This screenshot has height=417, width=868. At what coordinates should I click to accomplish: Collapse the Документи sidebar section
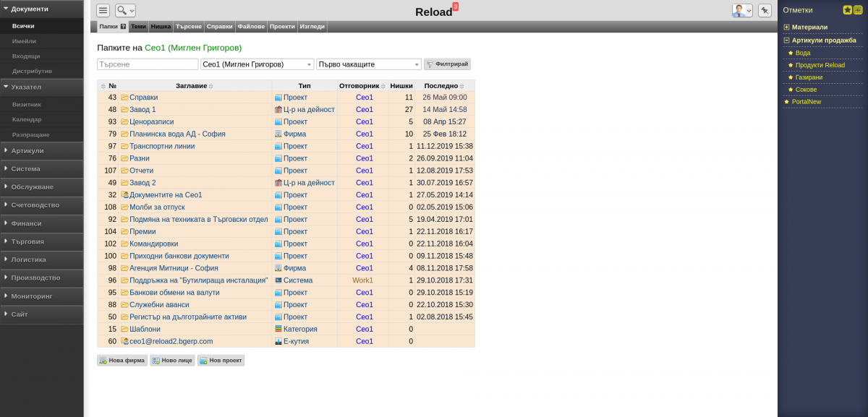click(41, 9)
